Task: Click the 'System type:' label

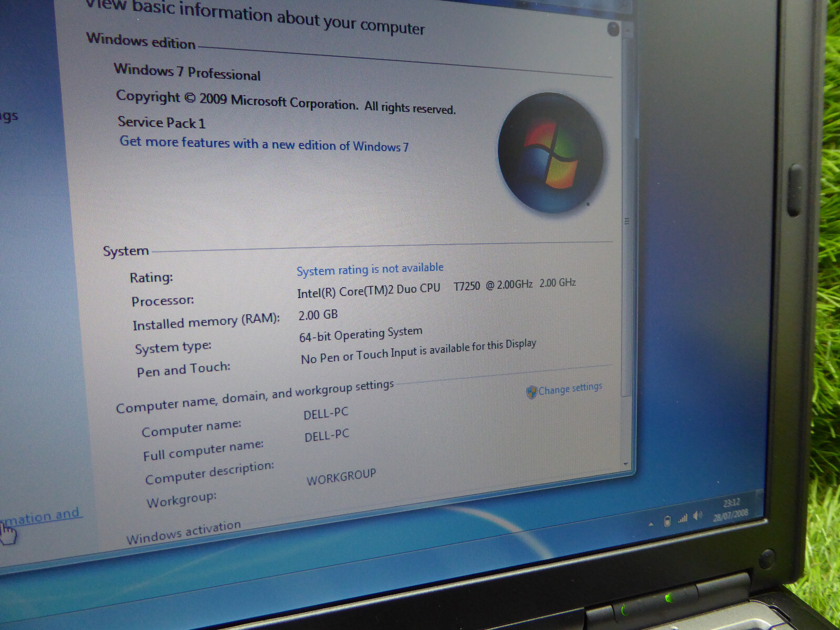Action: (173, 347)
